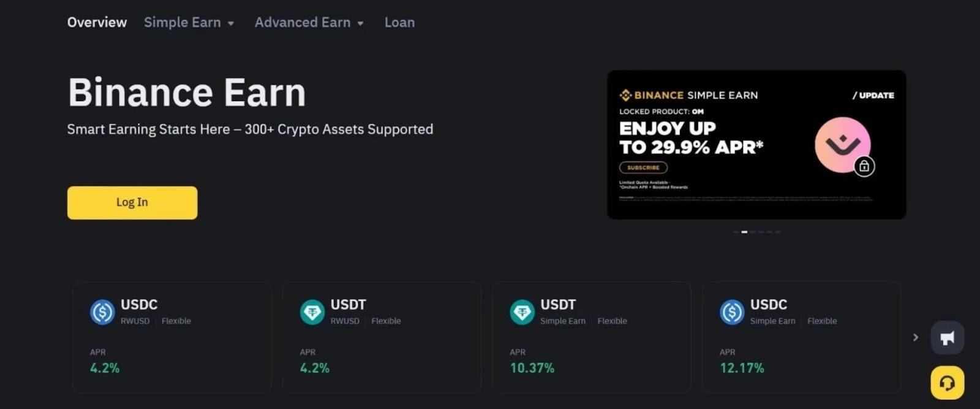Click the lock badge on the banner coin
The image size is (980, 409).
pos(864,166)
